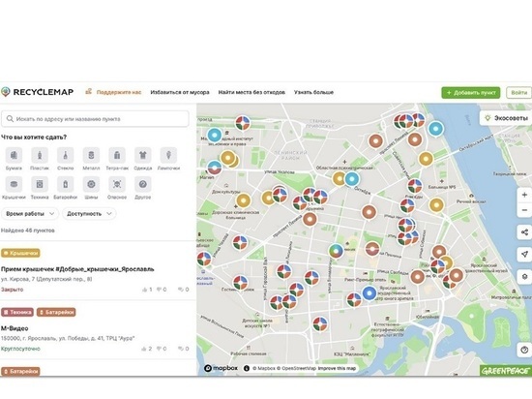Select the Одежда waste category

click(x=143, y=156)
